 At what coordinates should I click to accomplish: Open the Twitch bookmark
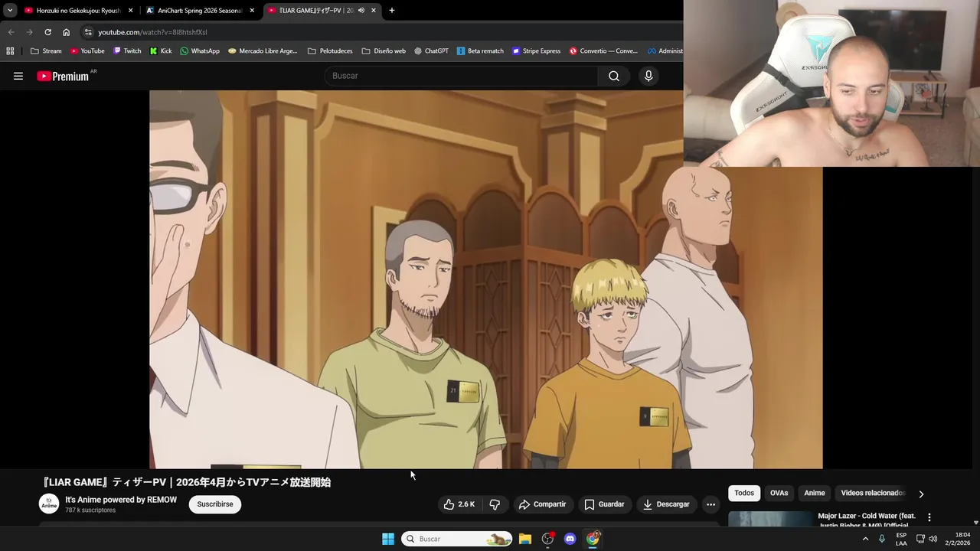tap(127, 51)
